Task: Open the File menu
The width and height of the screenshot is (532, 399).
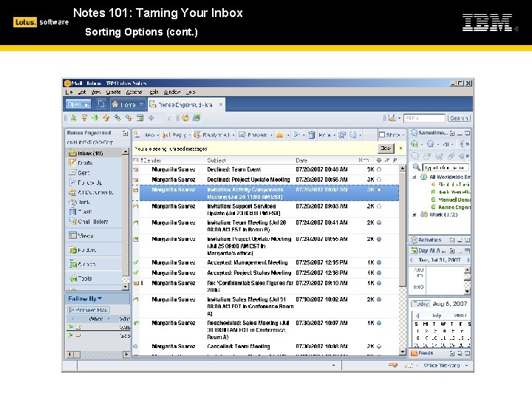Action: (x=69, y=92)
